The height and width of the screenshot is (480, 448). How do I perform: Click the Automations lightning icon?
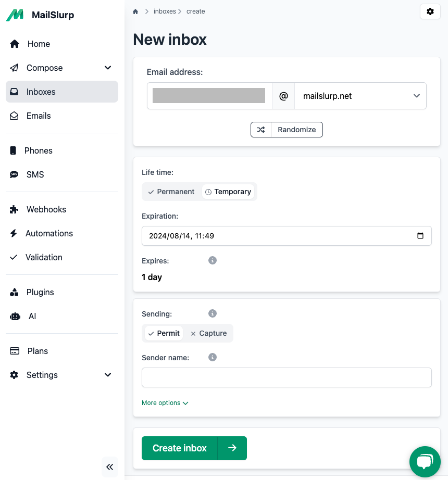point(14,233)
